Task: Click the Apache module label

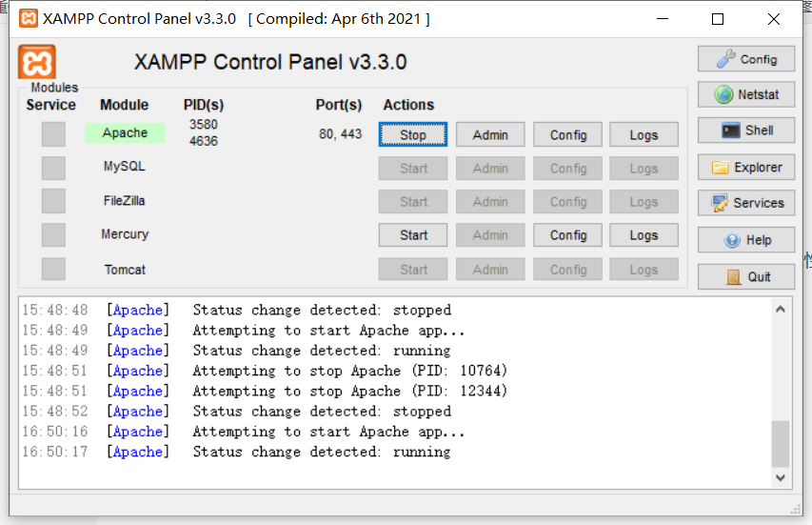Action: click(x=125, y=132)
